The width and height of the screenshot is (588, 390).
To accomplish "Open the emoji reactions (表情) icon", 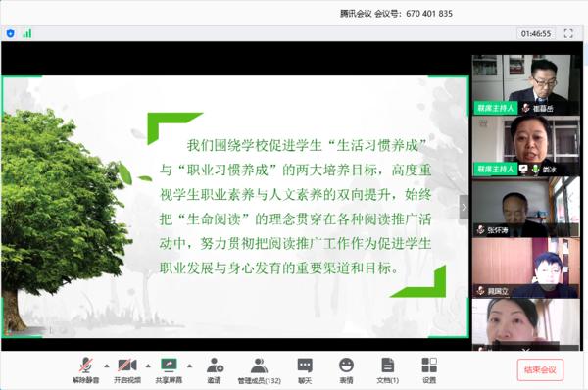I will [x=346, y=369].
